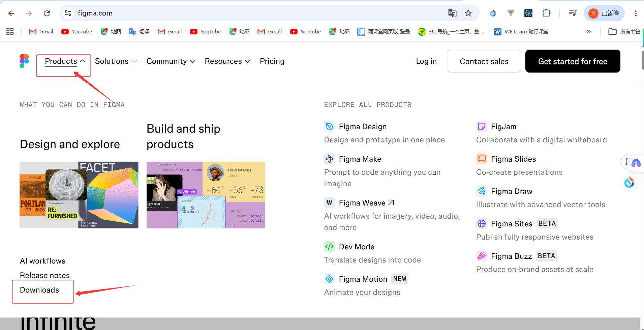Screen dimensions: 644x330
Task: Click the page's vertical scrollbar thumb
Action: [642, 60]
